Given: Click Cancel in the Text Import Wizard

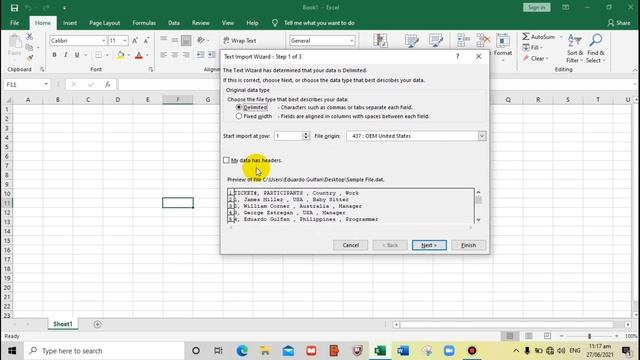Looking at the screenshot, I should click(x=350, y=245).
